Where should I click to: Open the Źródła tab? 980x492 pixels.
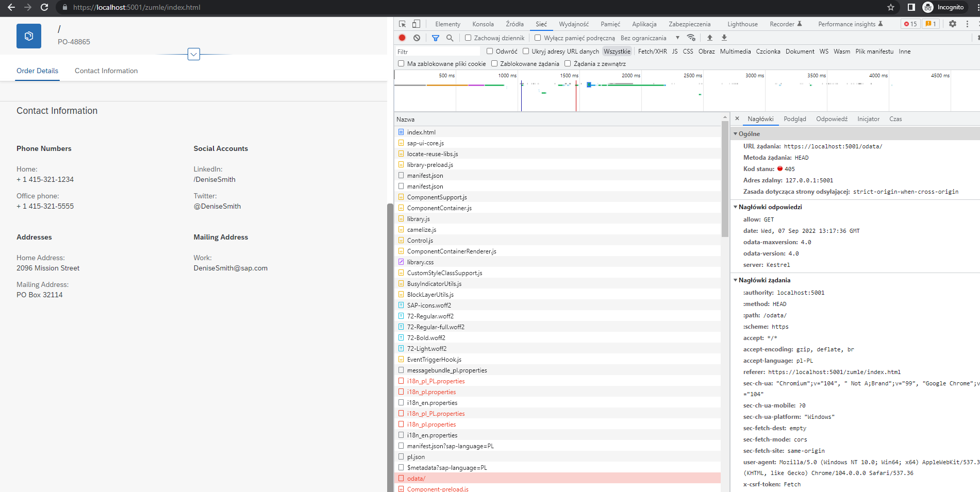(514, 24)
